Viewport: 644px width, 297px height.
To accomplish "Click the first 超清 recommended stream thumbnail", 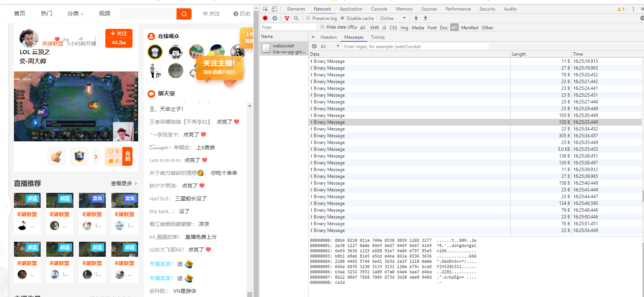I will pyautogui.click(x=27, y=200).
